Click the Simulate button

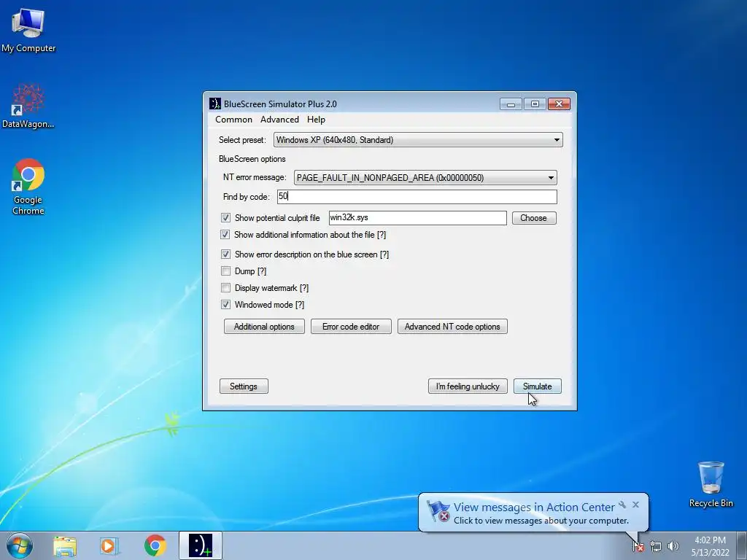(538, 386)
